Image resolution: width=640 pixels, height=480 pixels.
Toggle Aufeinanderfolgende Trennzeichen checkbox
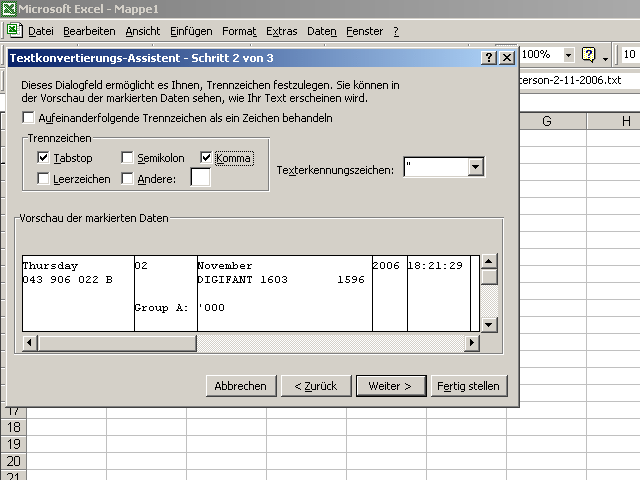[x=29, y=118]
